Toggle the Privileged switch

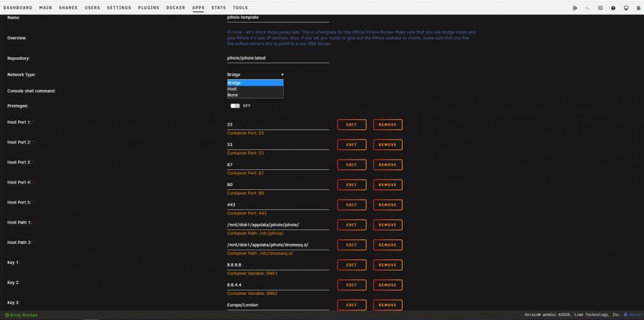point(235,106)
